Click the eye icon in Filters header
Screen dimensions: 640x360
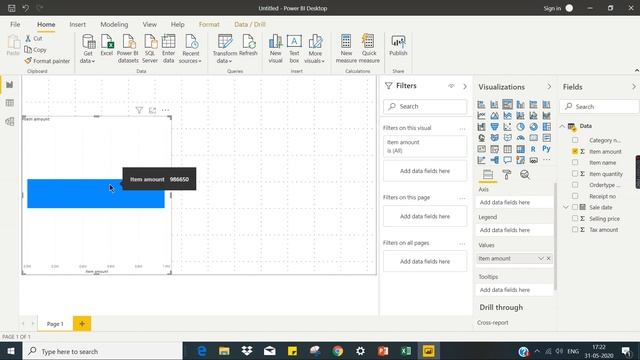click(x=451, y=86)
